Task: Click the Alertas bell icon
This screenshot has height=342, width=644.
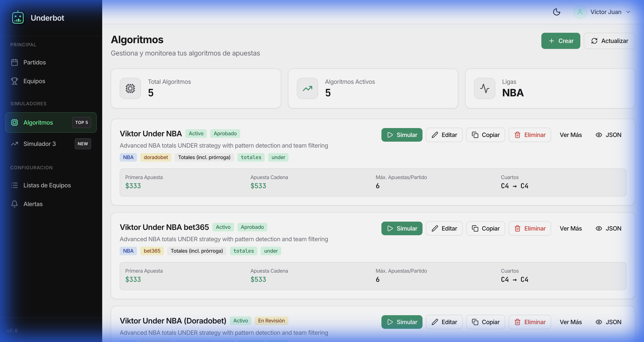Action: click(x=14, y=204)
